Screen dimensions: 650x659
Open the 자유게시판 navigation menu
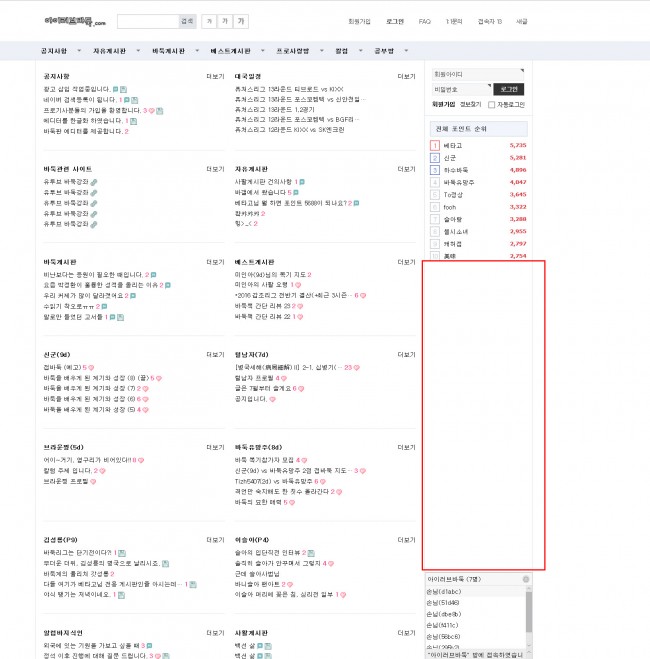click(109, 51)
